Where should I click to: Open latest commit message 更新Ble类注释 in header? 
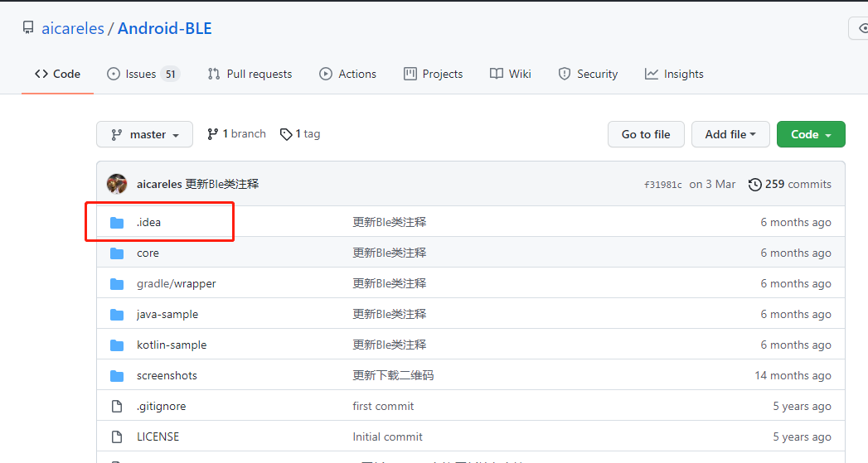[222, 184]
